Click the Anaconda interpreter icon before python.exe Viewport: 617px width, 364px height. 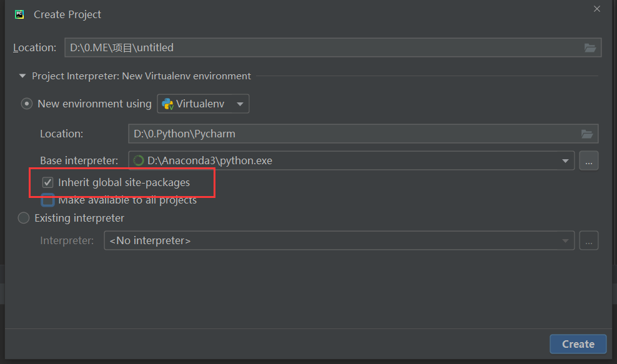point(138,160)
